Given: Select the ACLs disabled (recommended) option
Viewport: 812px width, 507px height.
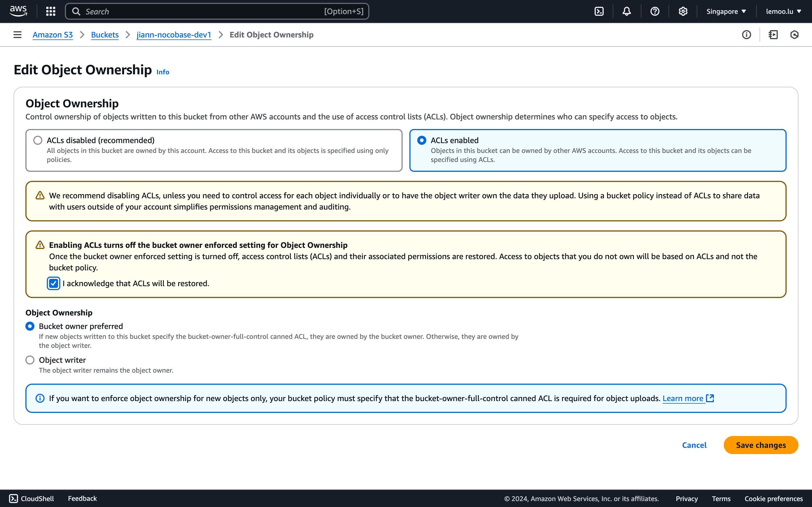Looking at the screenshot, I should [38, 140].
